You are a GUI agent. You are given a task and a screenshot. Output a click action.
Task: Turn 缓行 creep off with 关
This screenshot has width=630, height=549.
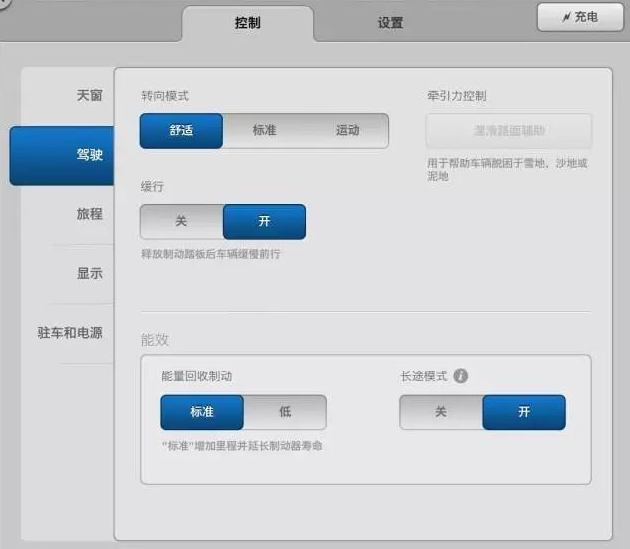181,221
